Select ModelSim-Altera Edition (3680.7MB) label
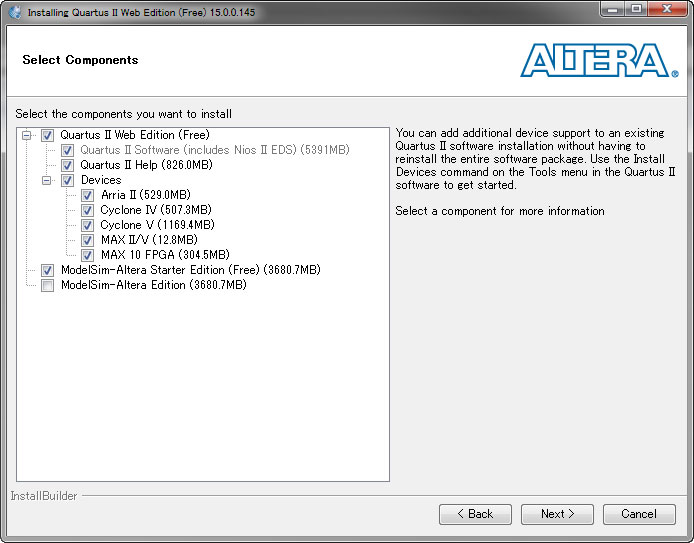Viewport: 694px width, 543px height. point(154,285)
